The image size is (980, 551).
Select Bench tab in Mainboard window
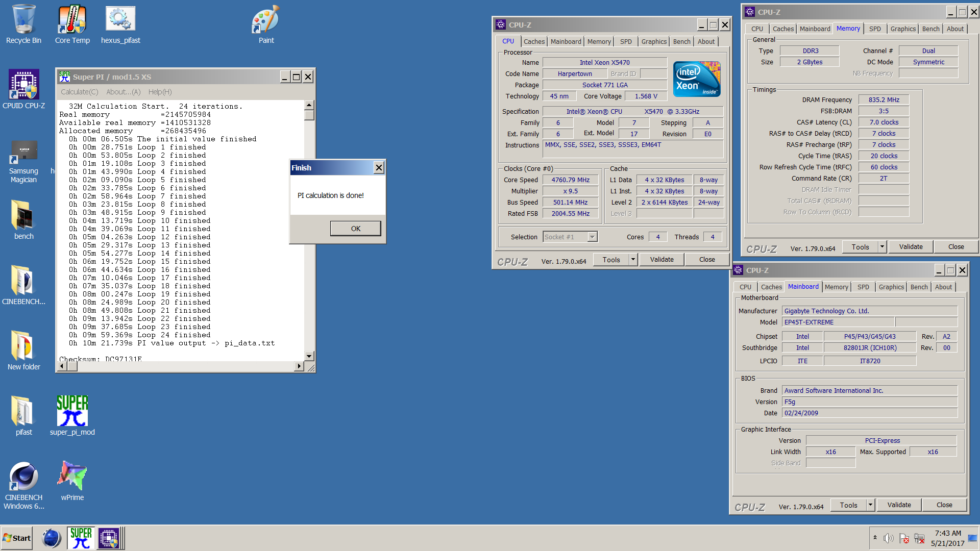919,287
